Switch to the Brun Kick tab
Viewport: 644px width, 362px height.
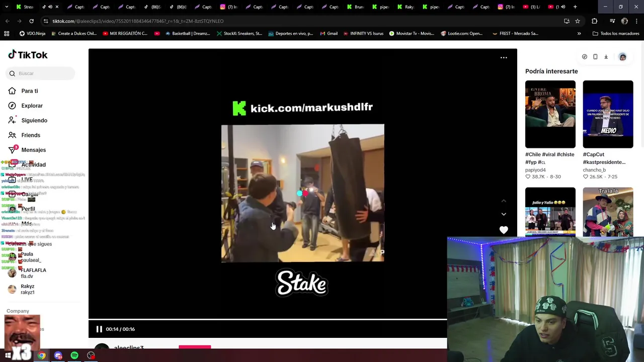click(x=355, y=7)
